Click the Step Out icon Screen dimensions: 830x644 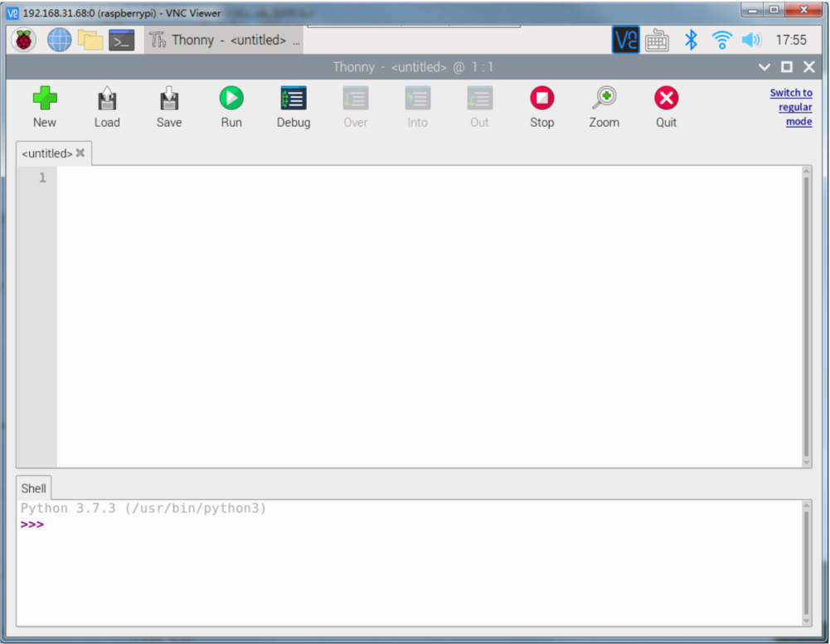[479, 99]
